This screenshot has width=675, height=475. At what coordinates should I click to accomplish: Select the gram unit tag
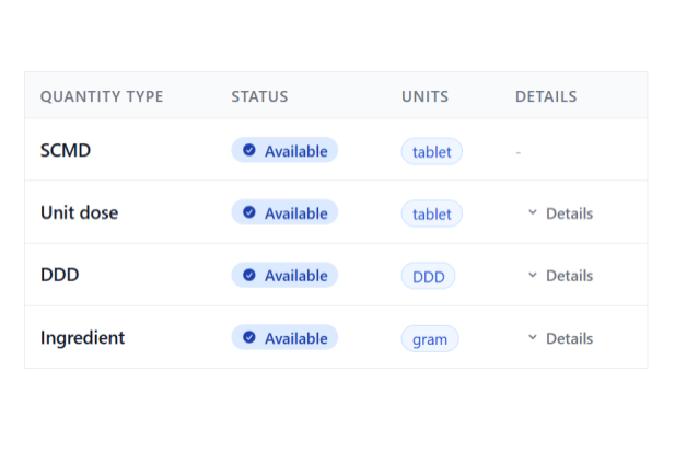[x=430, y=339]
